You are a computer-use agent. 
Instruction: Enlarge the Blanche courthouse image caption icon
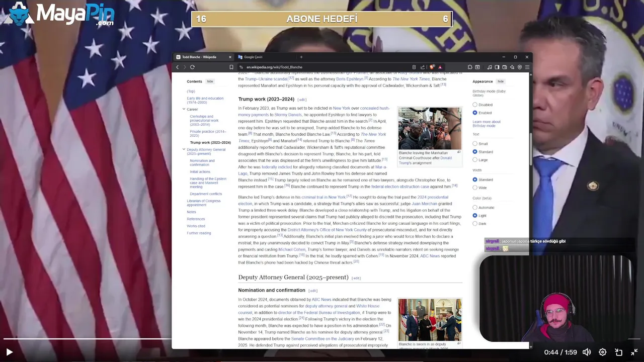point(459,152)
